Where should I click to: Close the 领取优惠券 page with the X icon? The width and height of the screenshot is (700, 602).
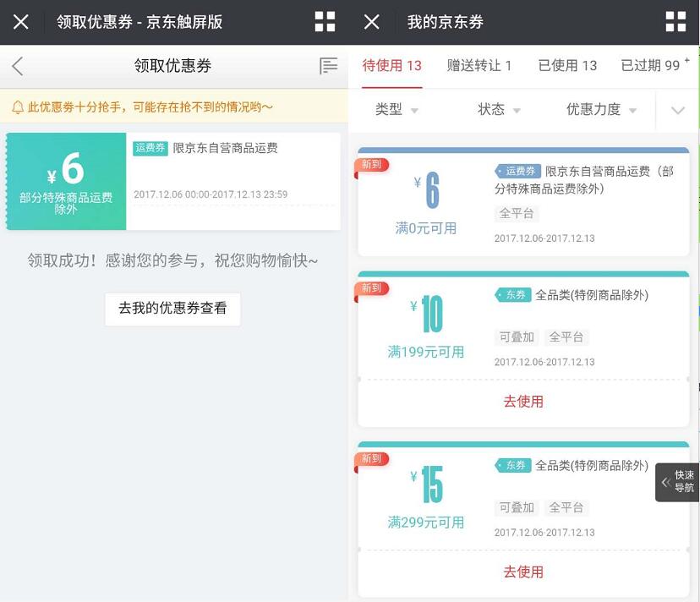(x=21, y=22)
